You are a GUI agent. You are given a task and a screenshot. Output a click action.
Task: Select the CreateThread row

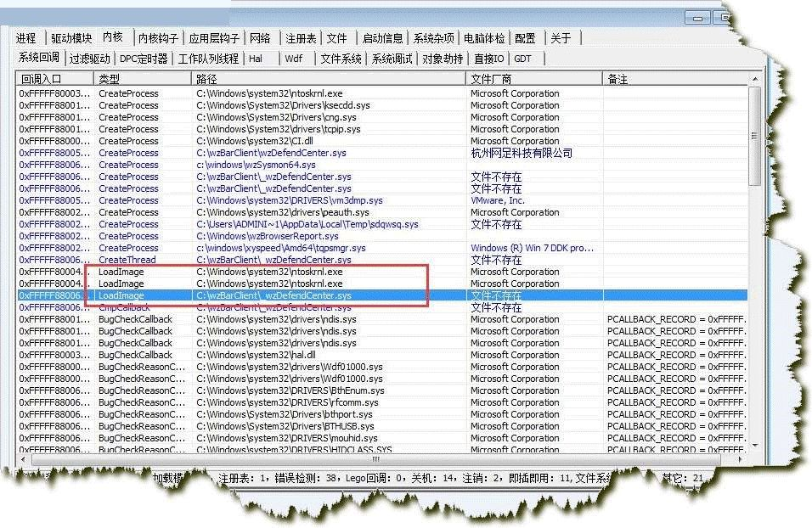pyautogui.click(x=381, y=261)
